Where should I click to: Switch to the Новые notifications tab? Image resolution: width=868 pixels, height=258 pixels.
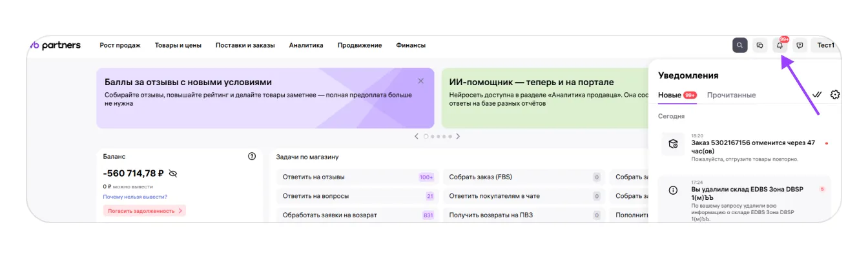[677, 95]
